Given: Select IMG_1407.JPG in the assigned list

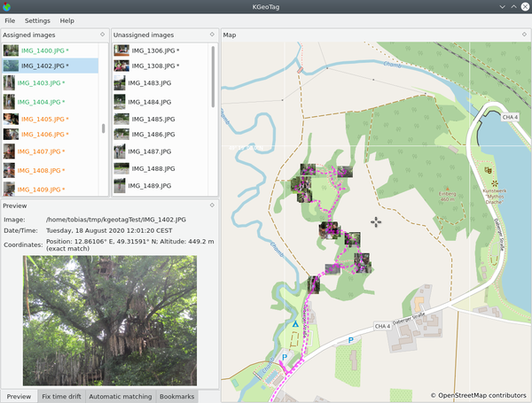Looking at the screenshot, I should [x=43, y=151].
